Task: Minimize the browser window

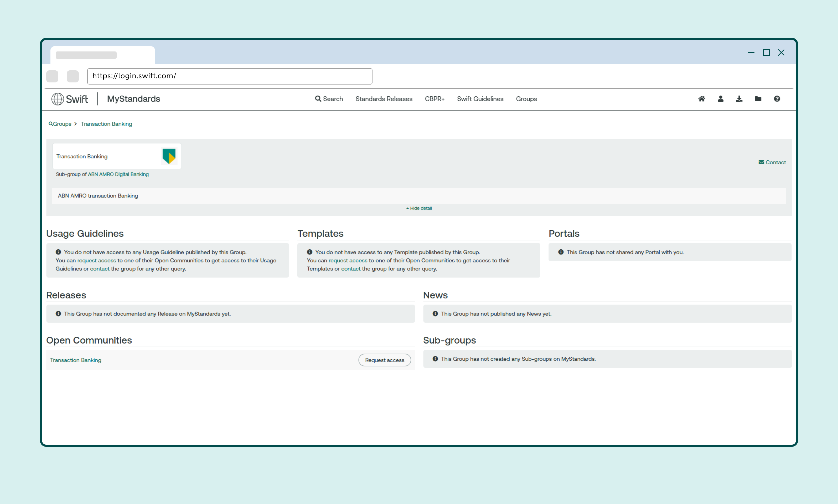Action: pos(751,53)
